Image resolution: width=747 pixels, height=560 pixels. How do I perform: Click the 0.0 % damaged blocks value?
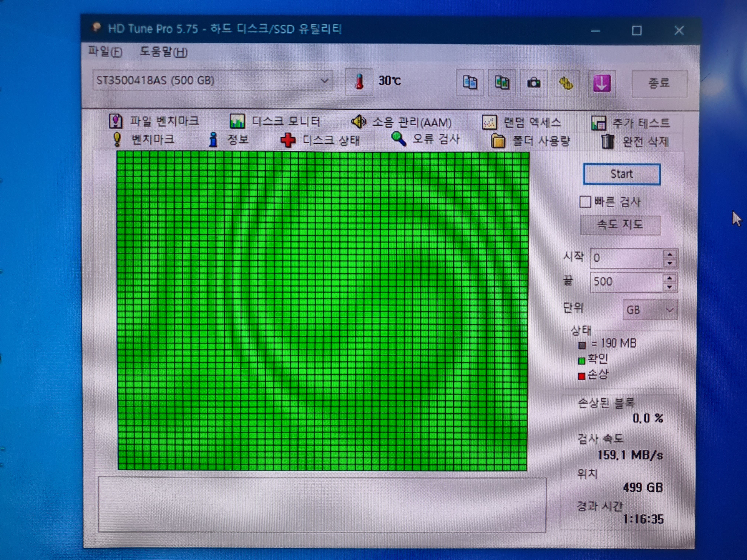pos(648,419)
